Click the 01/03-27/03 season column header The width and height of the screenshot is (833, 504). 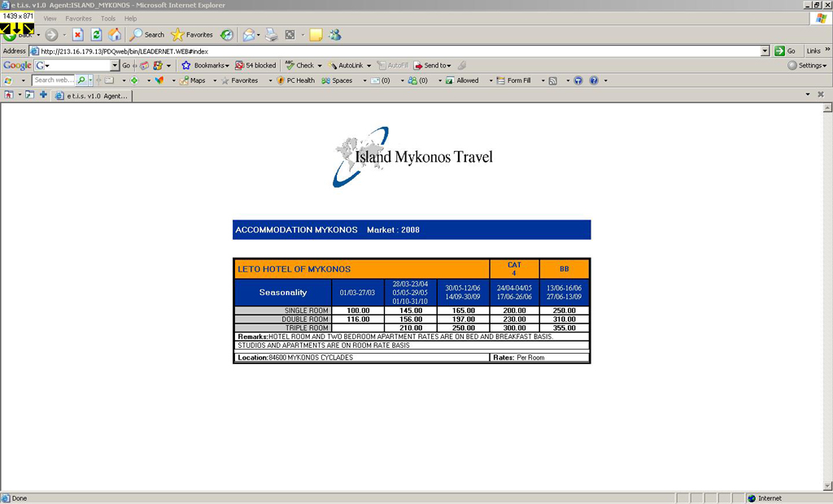[x=358, y=293]
